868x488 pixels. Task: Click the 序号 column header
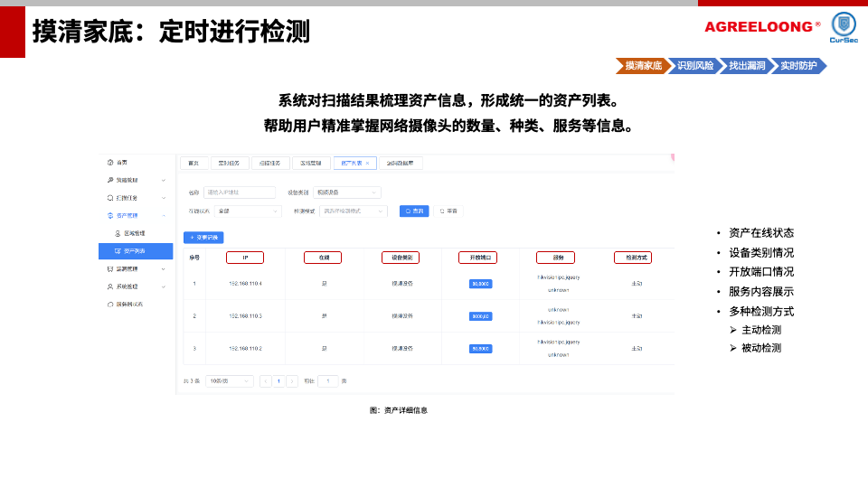pyautogui.click(x=194, y=258)
